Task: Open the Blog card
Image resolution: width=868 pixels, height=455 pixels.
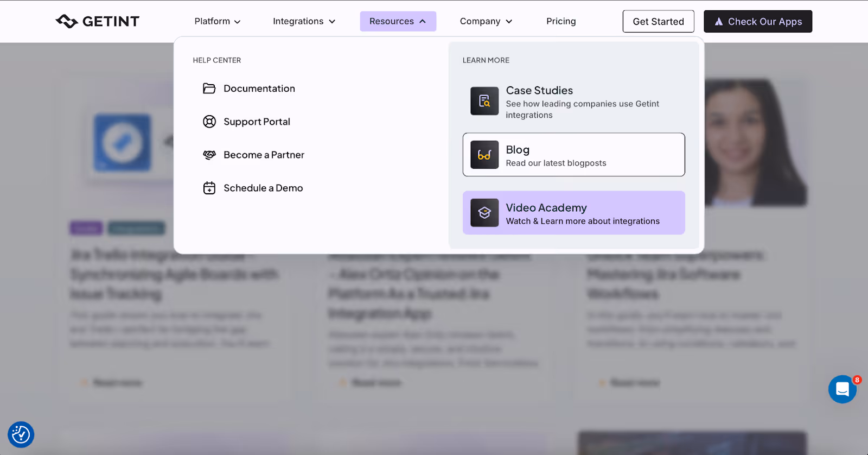Action: click(x=574, y=155)
